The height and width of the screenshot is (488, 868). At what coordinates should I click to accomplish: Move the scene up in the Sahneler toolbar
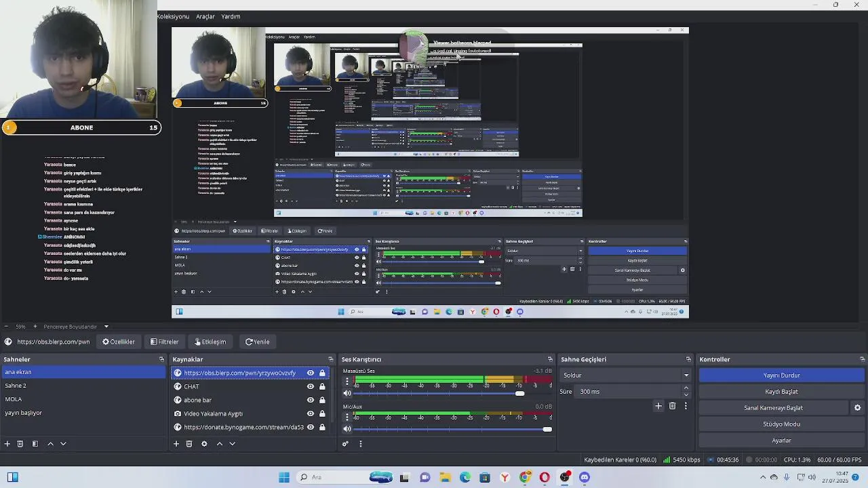pos(50,444)
